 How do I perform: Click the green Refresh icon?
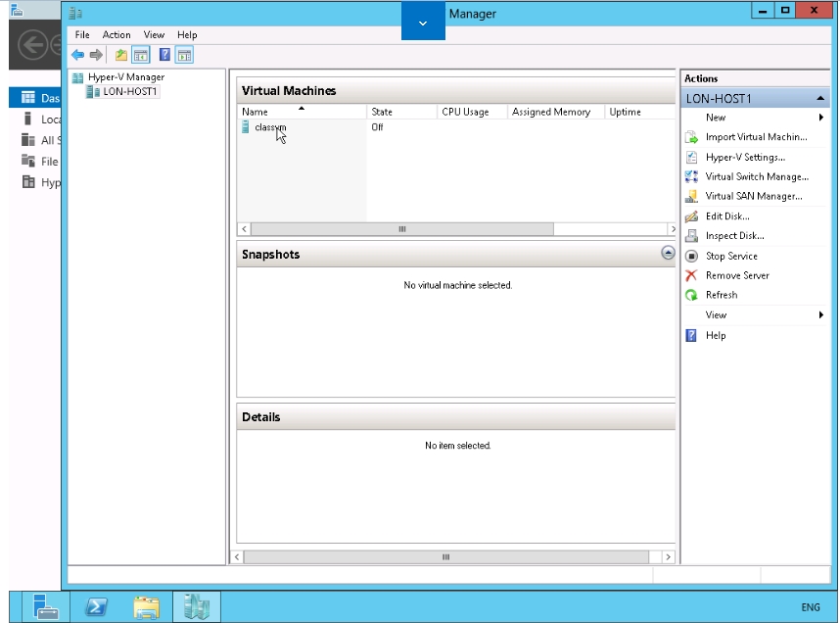691,295
